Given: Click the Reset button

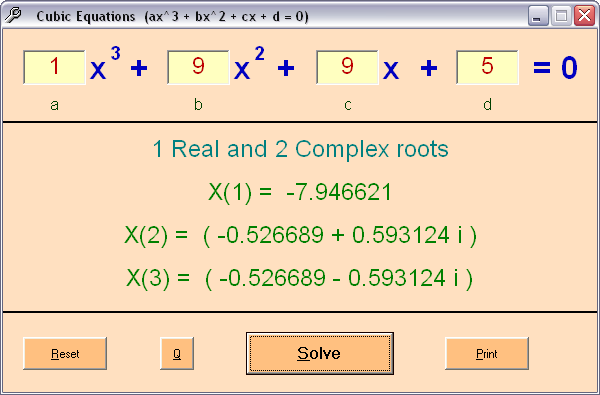Looking at the screenshot, I should coord(65,353).
